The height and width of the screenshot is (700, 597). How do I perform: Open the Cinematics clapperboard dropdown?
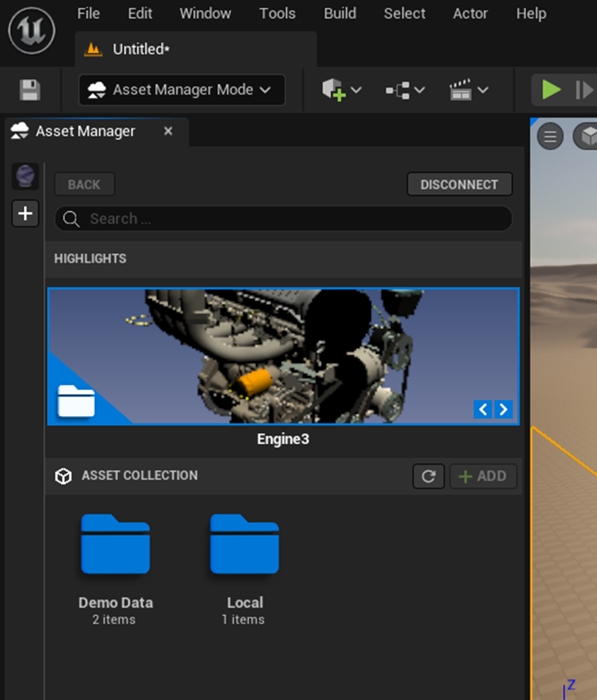coord(469,90)
